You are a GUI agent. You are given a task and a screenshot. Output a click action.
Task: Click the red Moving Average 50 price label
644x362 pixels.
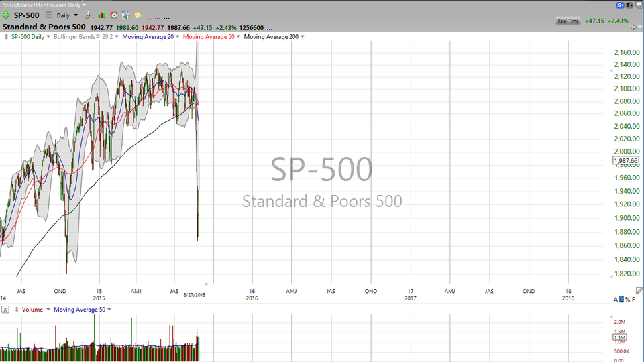click(x=209, y=36)
